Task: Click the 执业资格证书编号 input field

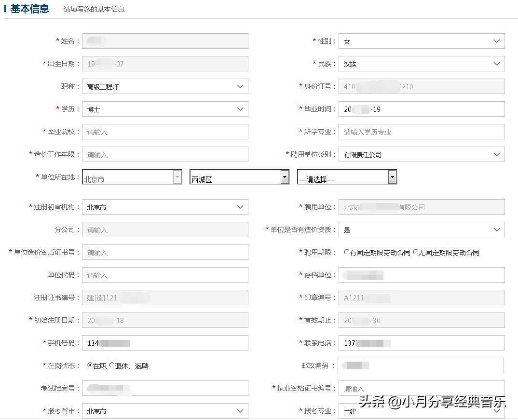Action: (x=421, y=388)
